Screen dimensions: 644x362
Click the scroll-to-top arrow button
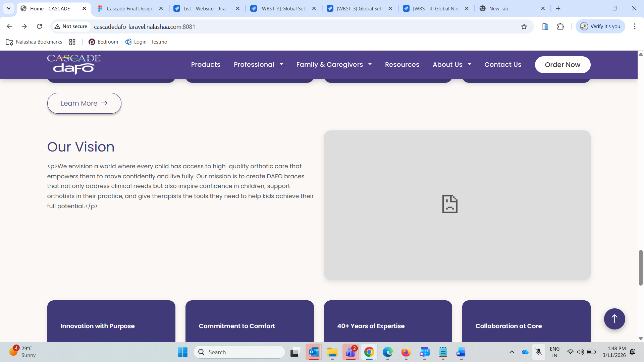tap(614, 319)
